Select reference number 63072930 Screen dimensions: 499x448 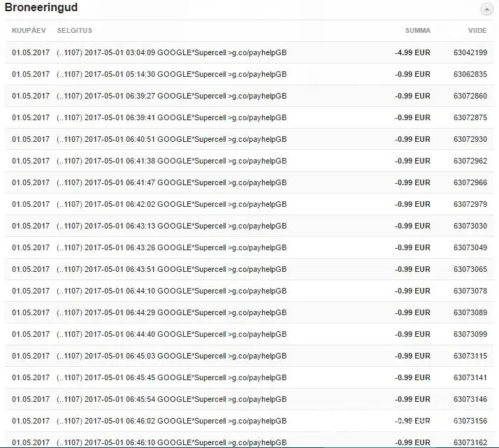pyautogui.click(x=470, y=139)
